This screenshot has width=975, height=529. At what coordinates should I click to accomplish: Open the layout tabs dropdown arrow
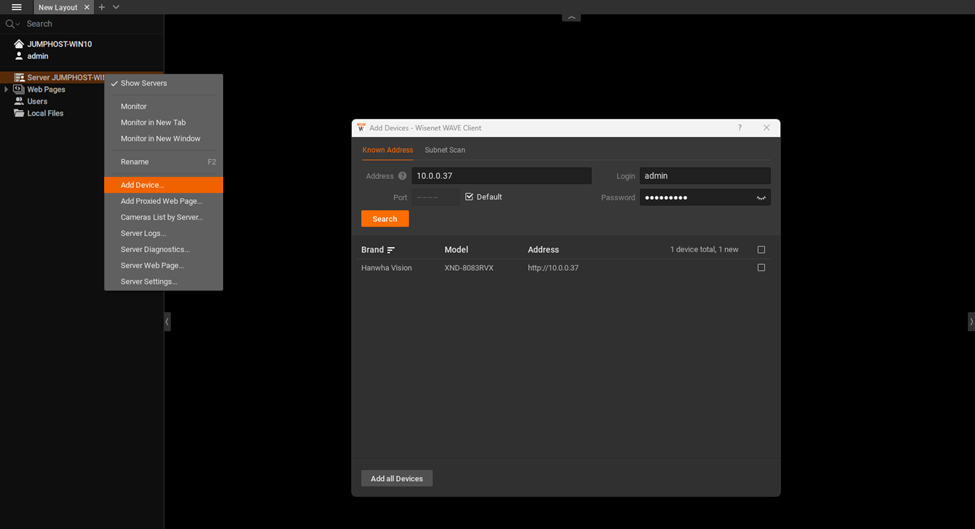[116, 7]
